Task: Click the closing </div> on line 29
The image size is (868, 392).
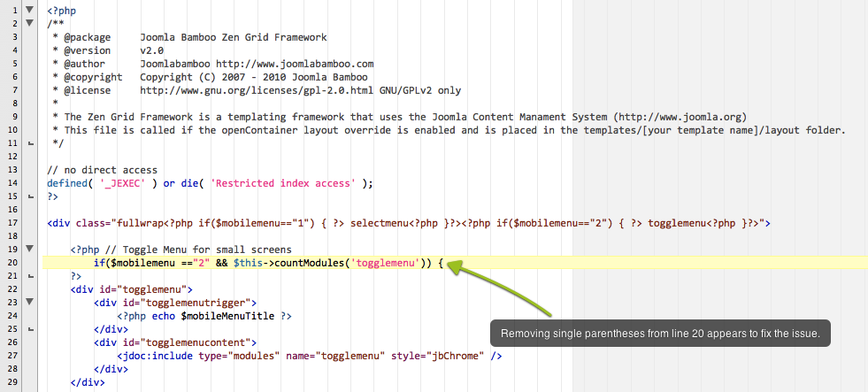Action: pos(88,382)
